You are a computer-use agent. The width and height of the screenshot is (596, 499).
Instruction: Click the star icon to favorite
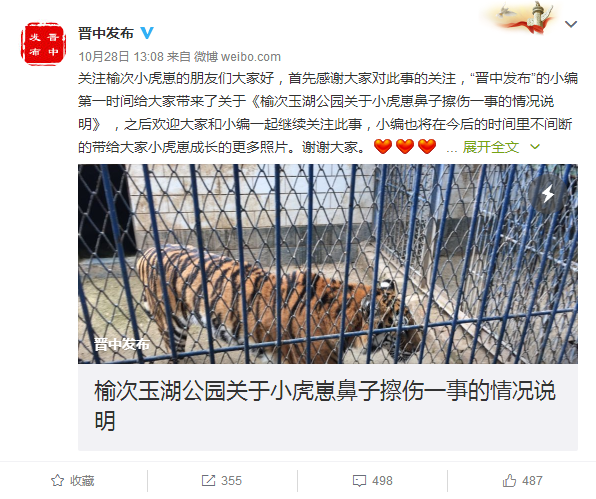pyautogui.click(x=57, y=481)
